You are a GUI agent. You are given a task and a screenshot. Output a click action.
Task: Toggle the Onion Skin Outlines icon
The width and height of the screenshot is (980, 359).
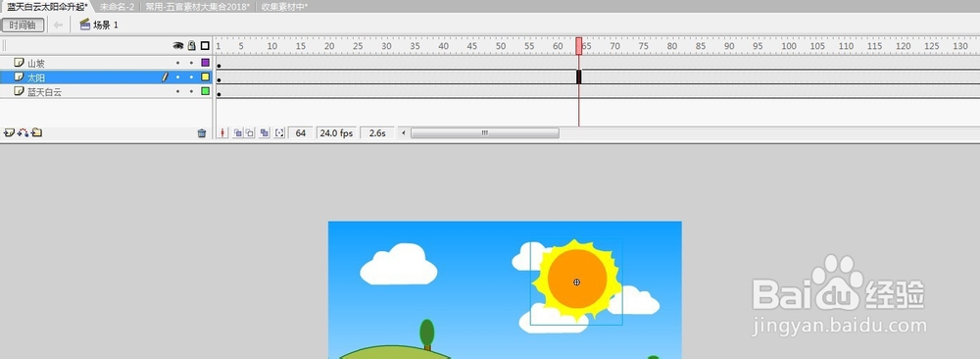click(x=249, y=133)
